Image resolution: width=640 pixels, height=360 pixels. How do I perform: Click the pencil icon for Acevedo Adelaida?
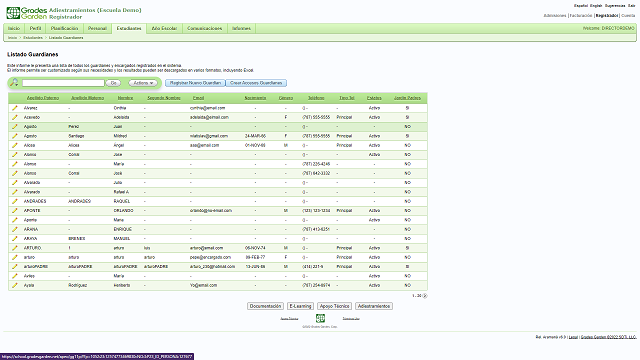point(15,118)
